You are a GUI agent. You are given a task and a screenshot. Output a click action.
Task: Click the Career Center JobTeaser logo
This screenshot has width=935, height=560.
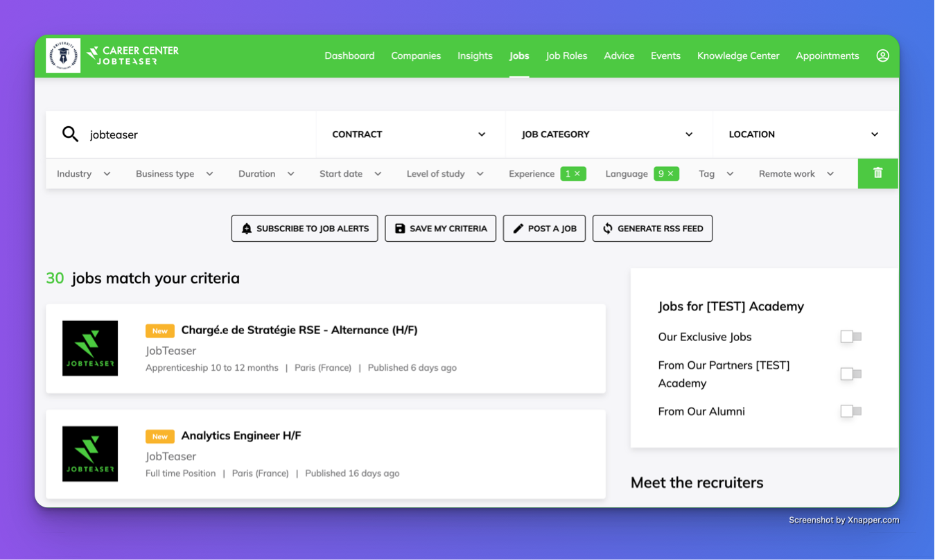point(132,55)
